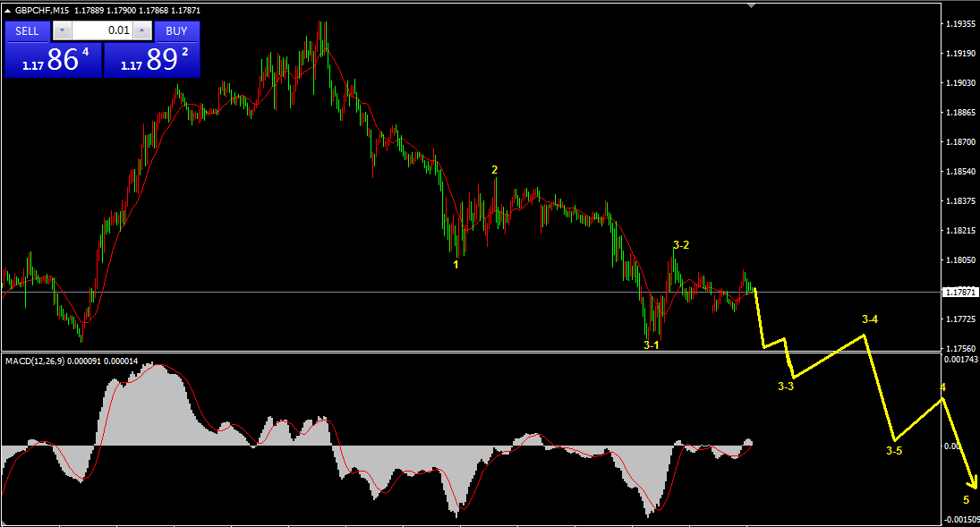Decrease lot volume with the down arrow

click(x=62, y=30)
